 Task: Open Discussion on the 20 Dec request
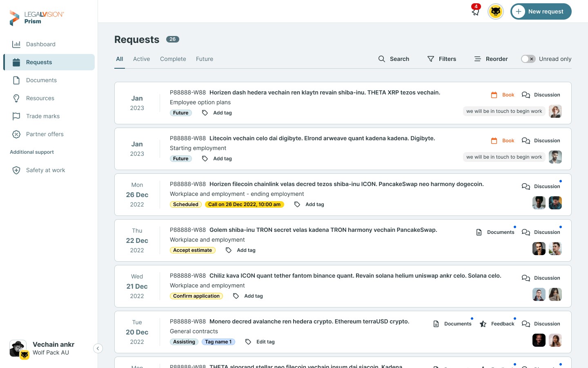[541, 324]
